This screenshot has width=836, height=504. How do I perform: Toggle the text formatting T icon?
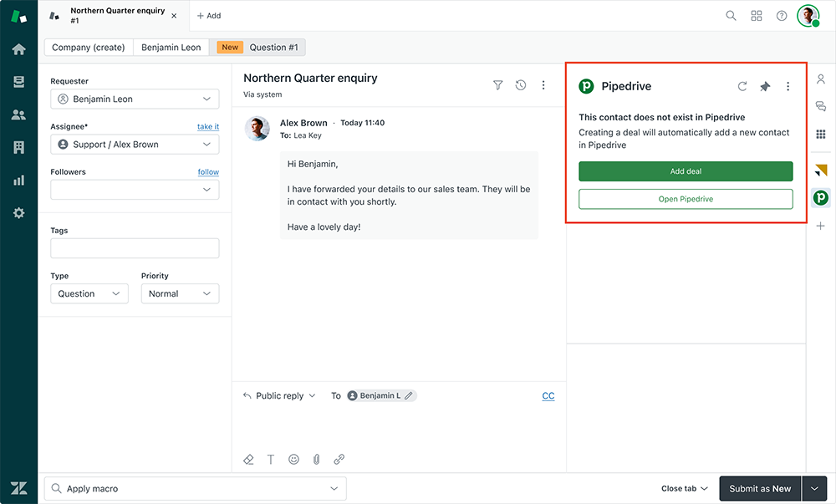click(271, 459)
